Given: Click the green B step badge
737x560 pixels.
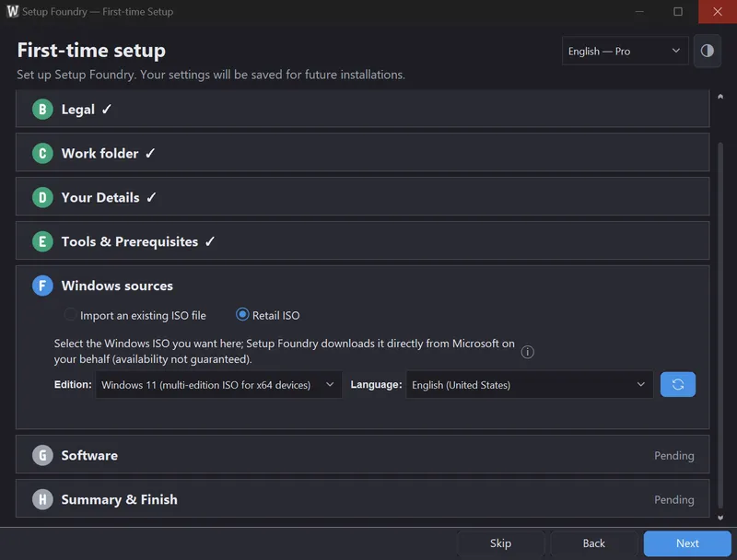Looking at the screenshot, I should pyautogui.click(x=42, y=110).
